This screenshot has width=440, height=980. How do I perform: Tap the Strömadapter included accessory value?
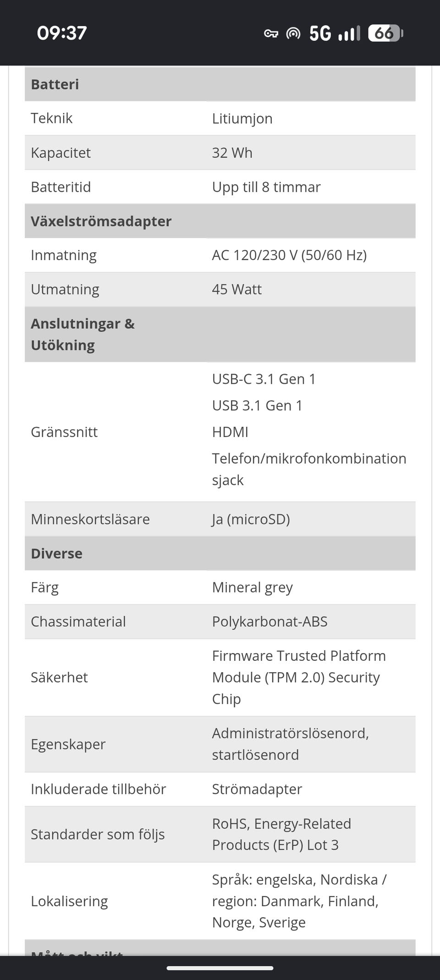257,789
